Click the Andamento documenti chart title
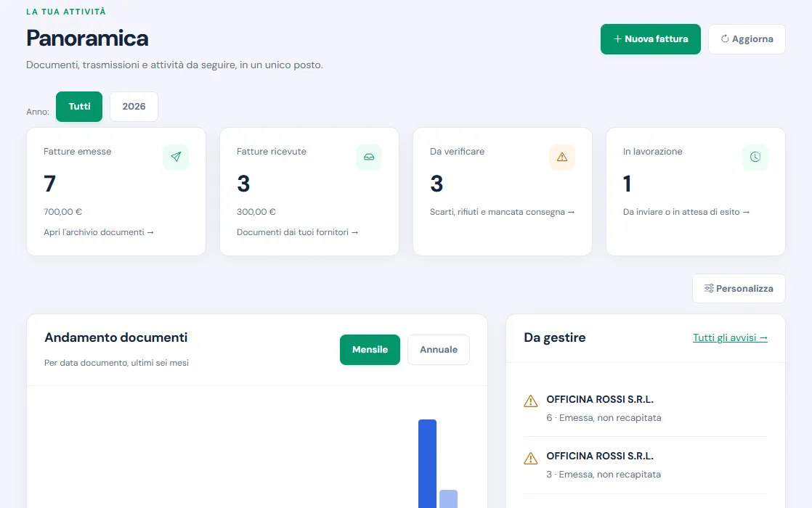 point(116,337)
